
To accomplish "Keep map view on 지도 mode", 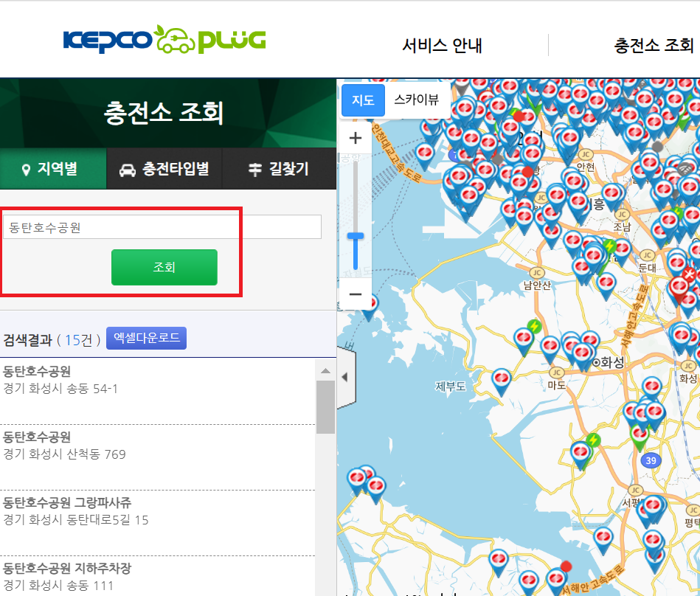I will (362, 100).
